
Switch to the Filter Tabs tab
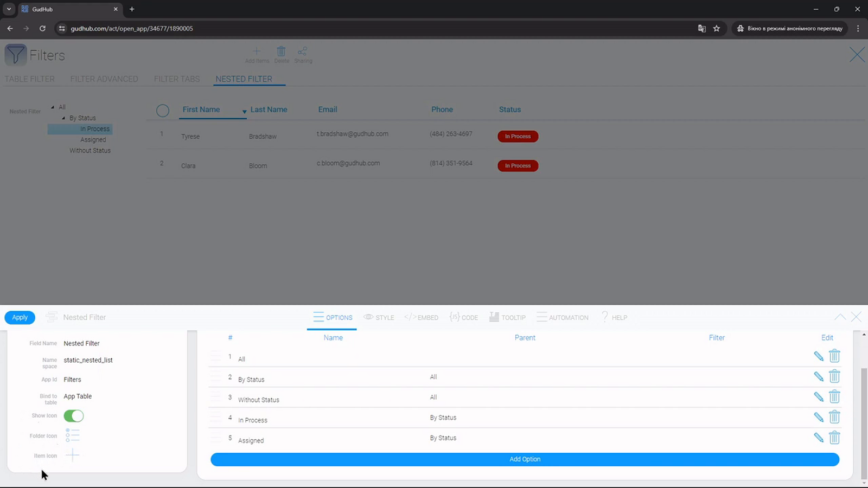click(x=177, y=79)
